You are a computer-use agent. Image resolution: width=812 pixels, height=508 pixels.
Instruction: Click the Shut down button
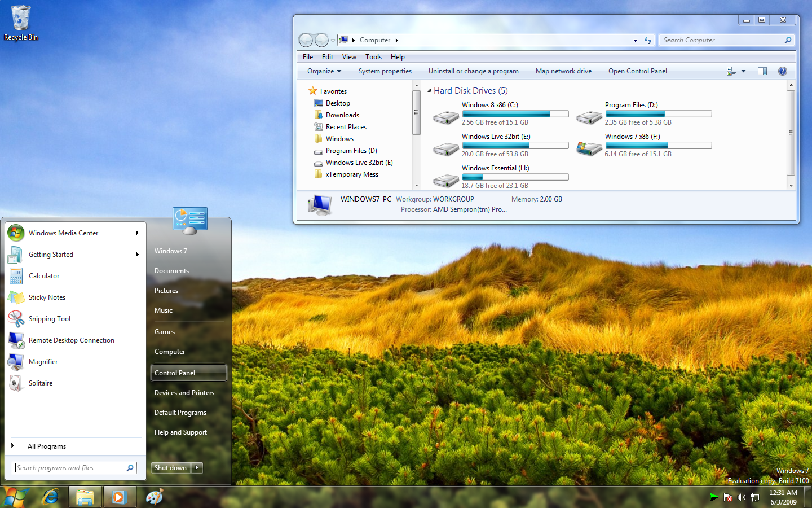(171, 468)
